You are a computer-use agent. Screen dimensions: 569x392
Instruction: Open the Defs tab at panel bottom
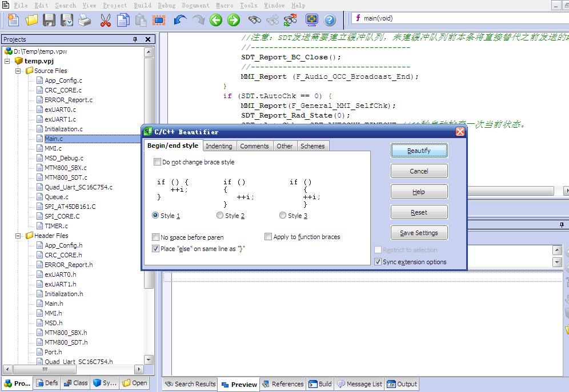point(47,383)
